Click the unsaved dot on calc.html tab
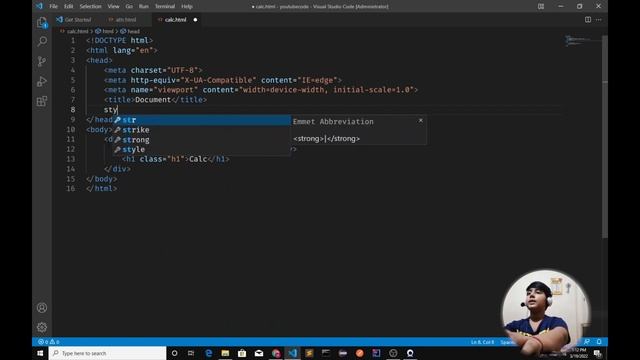 coord(195,20)
